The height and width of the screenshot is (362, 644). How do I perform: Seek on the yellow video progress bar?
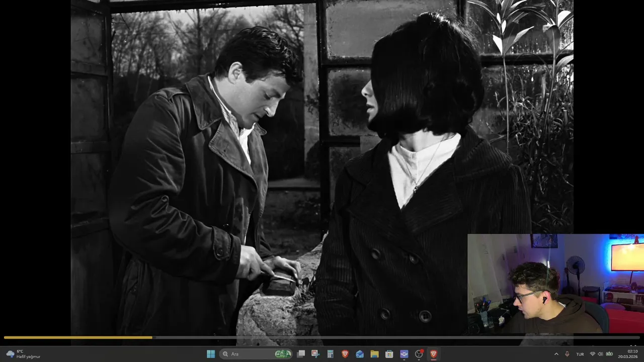pos(322,337)
